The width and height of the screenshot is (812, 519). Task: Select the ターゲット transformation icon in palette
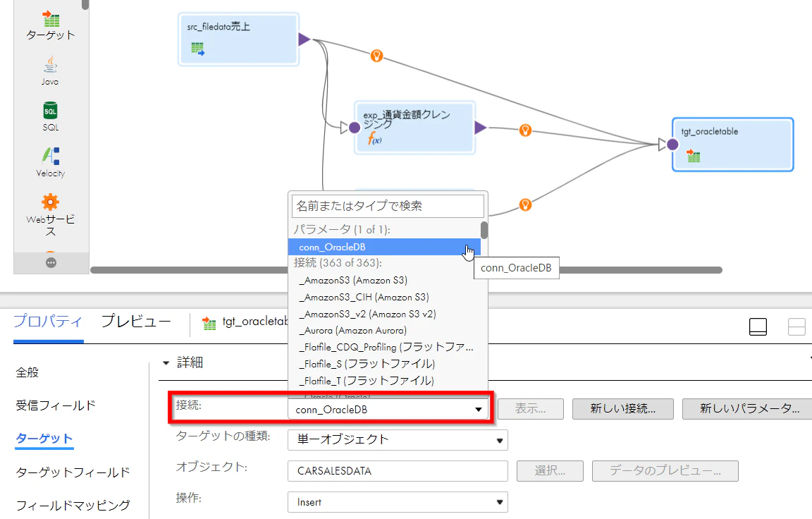(51, 19)
